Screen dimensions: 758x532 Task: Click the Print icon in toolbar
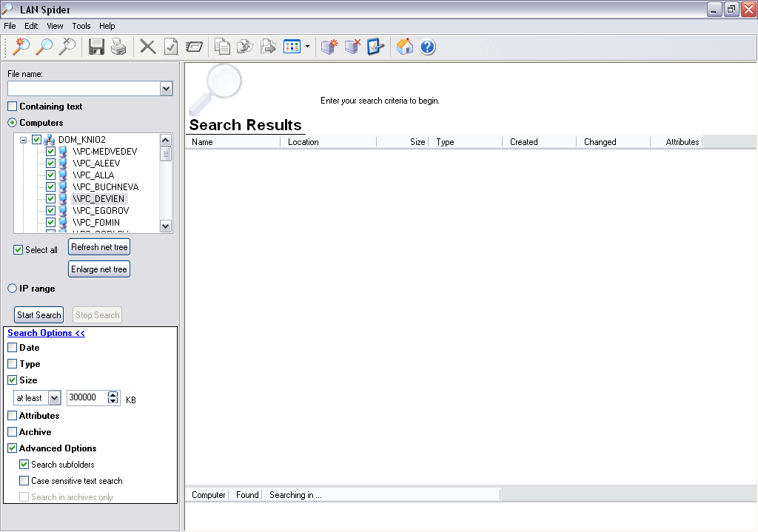[118, 47]
